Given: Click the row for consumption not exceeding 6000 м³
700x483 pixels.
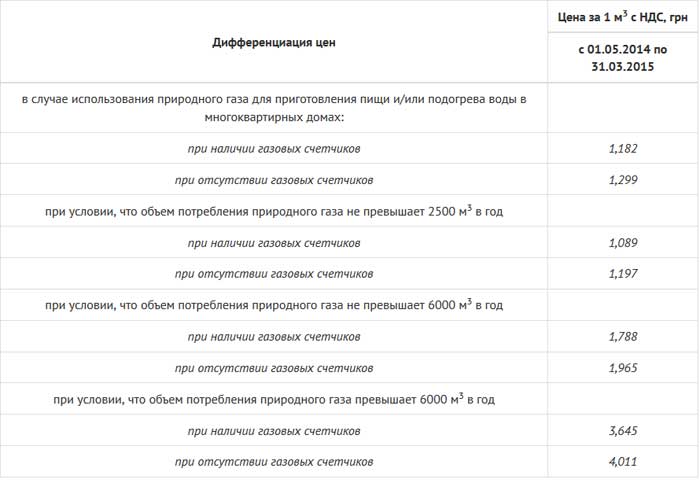Looking at the screenshot, I should 274,305.
